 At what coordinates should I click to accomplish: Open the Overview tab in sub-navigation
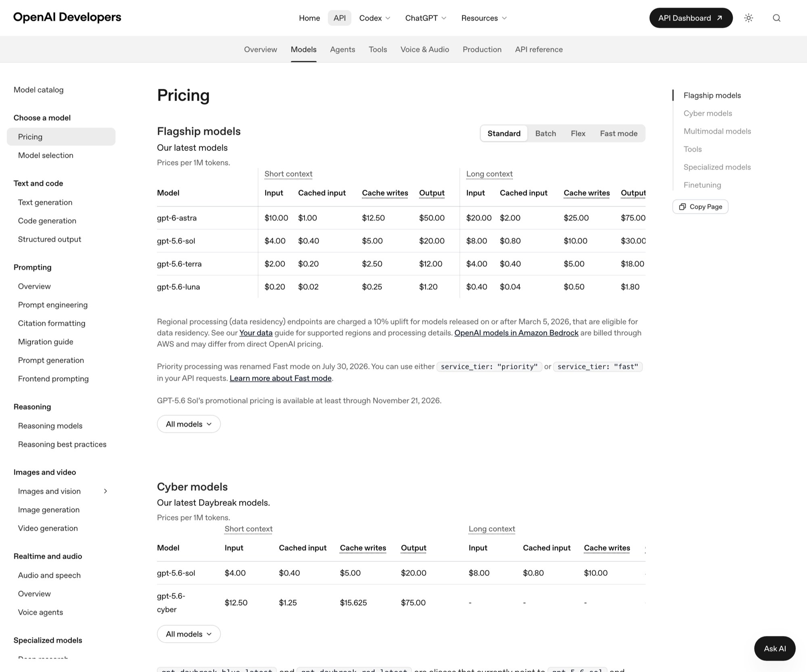[x=260, y=49]
